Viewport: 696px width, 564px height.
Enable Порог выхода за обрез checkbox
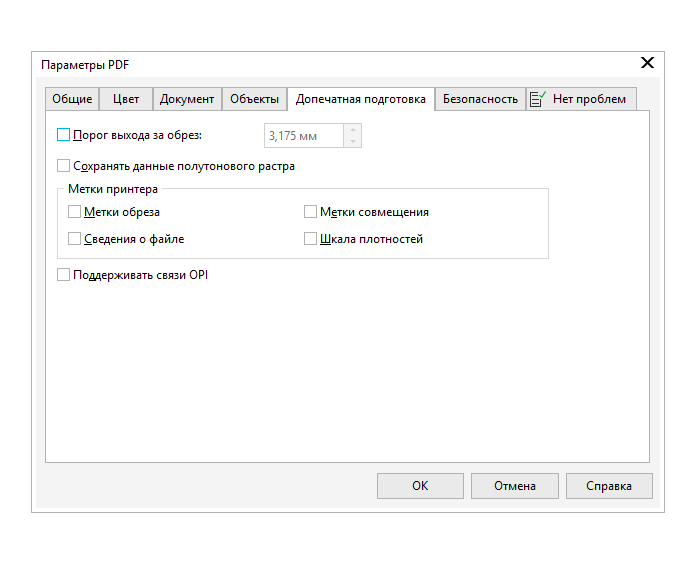coord(64,135)
